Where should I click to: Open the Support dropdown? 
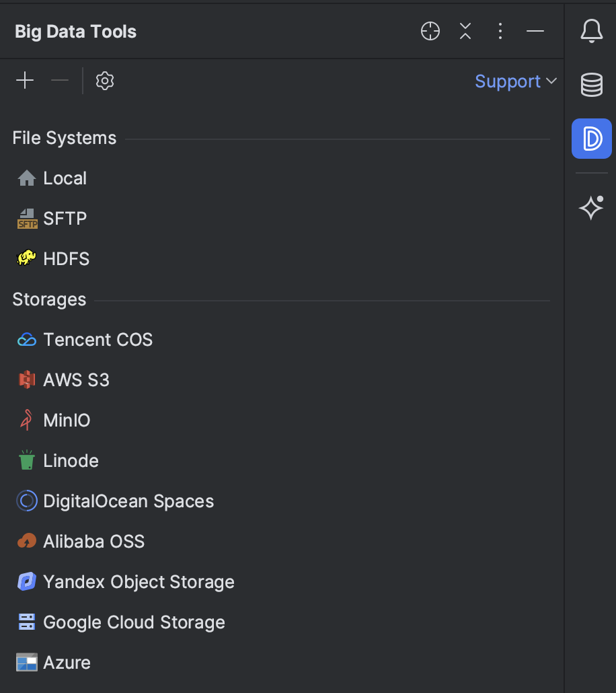point(514,81)
